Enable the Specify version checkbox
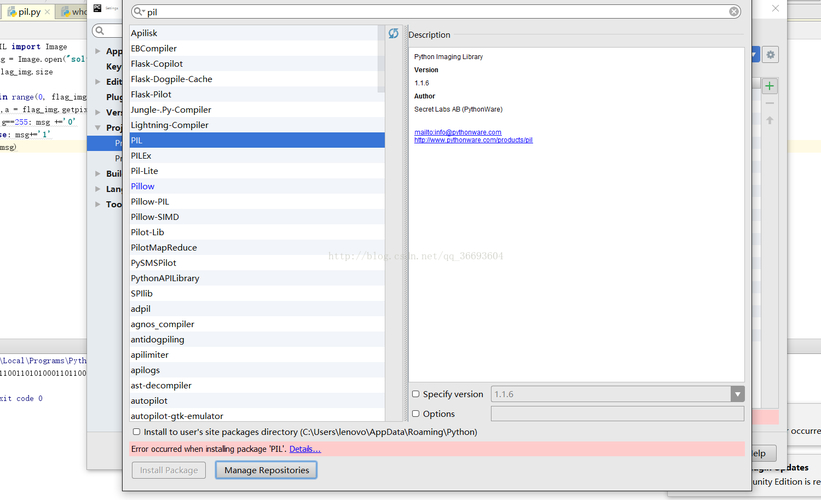Viewport: 821px width, 500px height. [x=416, y=394]
